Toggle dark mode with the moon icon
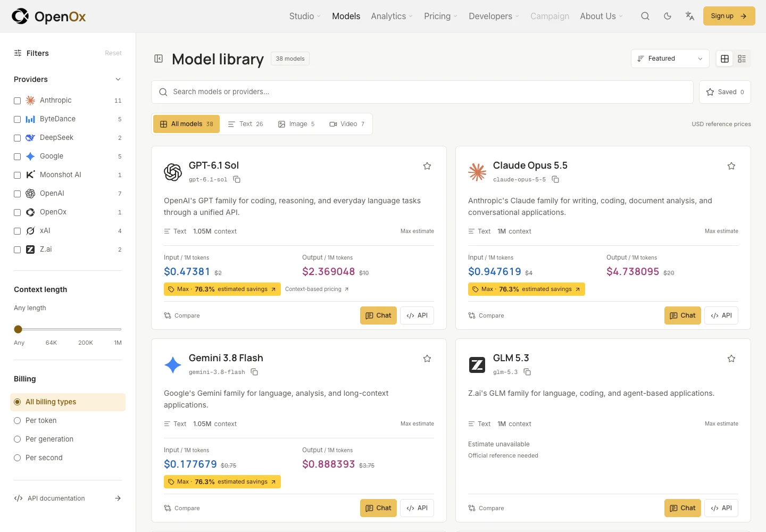The width and height of the screenshot is (766, 532). coord(668,16)
